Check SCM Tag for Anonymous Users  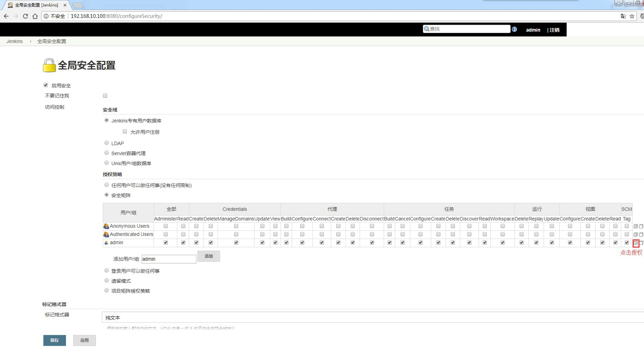tap(627, 226)
